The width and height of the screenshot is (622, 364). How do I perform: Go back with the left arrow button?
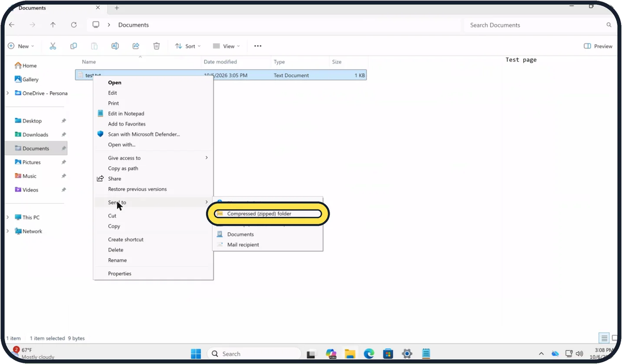pyautogui.click(x=12, y=25)
